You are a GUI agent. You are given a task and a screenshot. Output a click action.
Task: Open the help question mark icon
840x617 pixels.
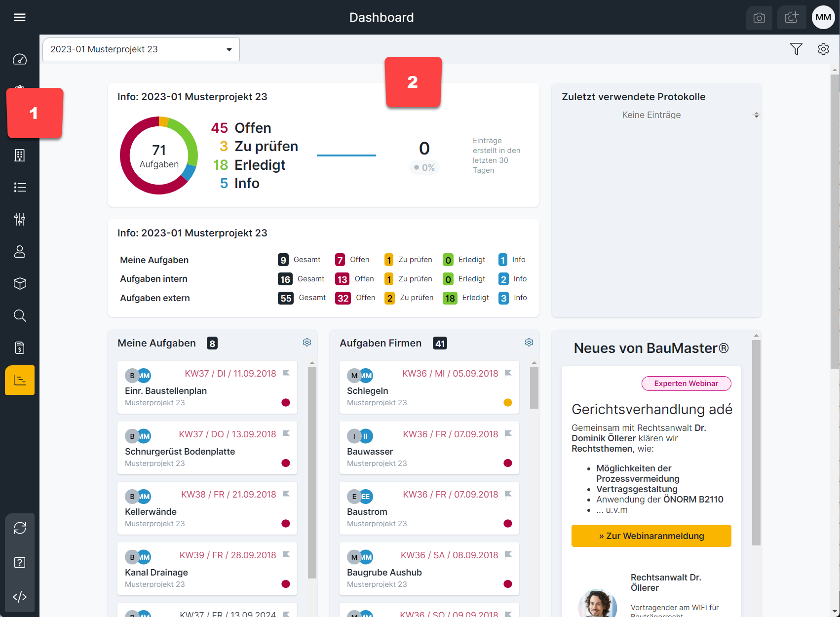click(20, 562)
